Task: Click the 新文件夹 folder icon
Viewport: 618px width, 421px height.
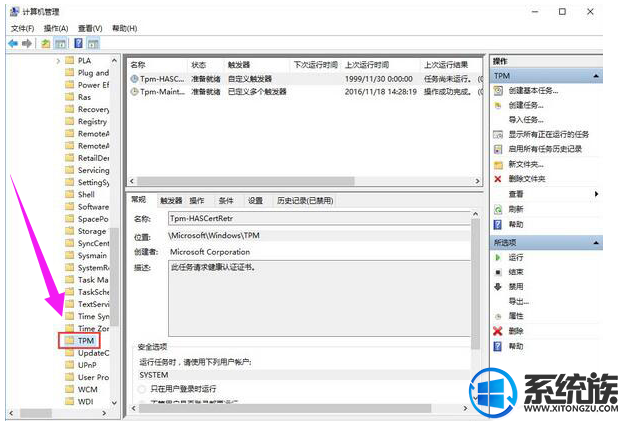Action: [498, 164]
